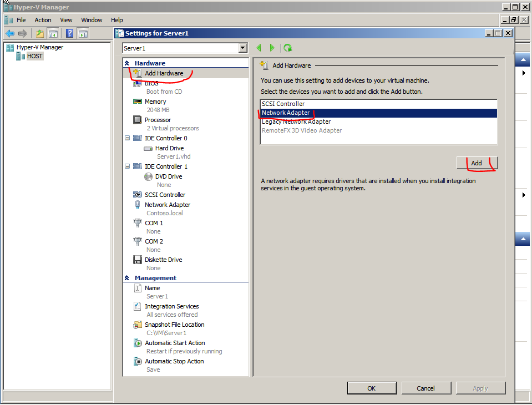Screen dimensions: 532x405
Task: Select the Memory chip icon
Action: click(138, 102)
